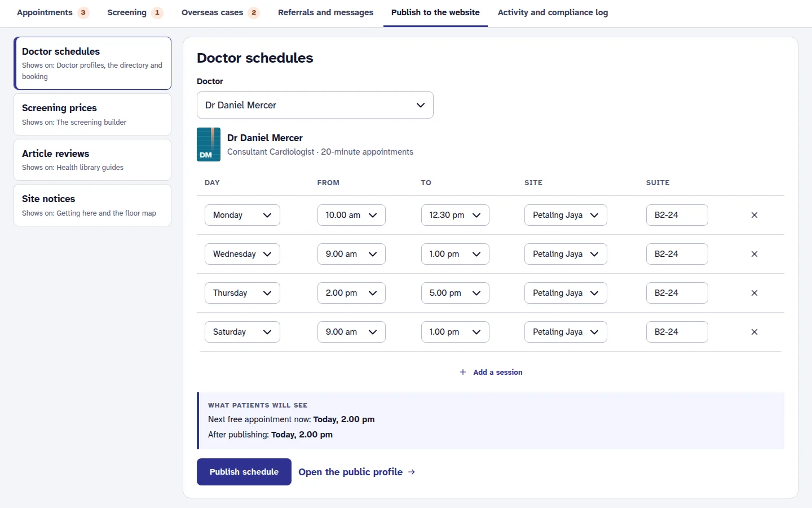Screen dimensions: 812x508
Task: Click Dr Daniel Mercer's DM avatar
Action: click(209, 144)
